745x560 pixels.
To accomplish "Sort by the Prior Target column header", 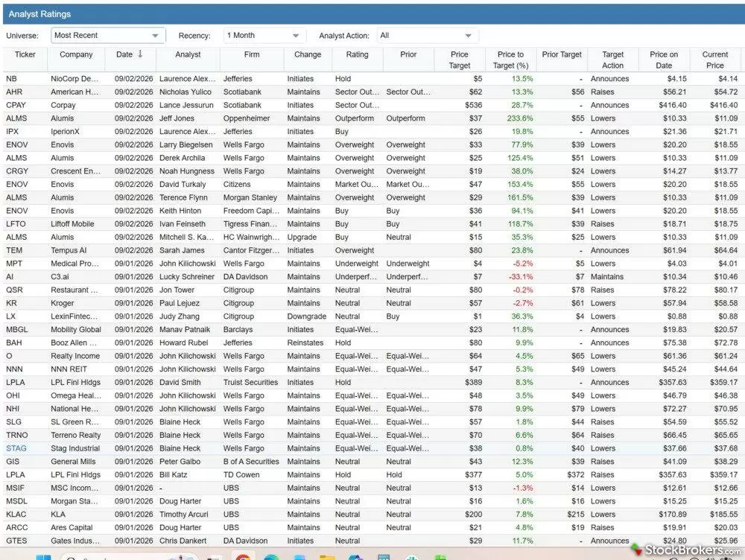I will coord(562,54).
